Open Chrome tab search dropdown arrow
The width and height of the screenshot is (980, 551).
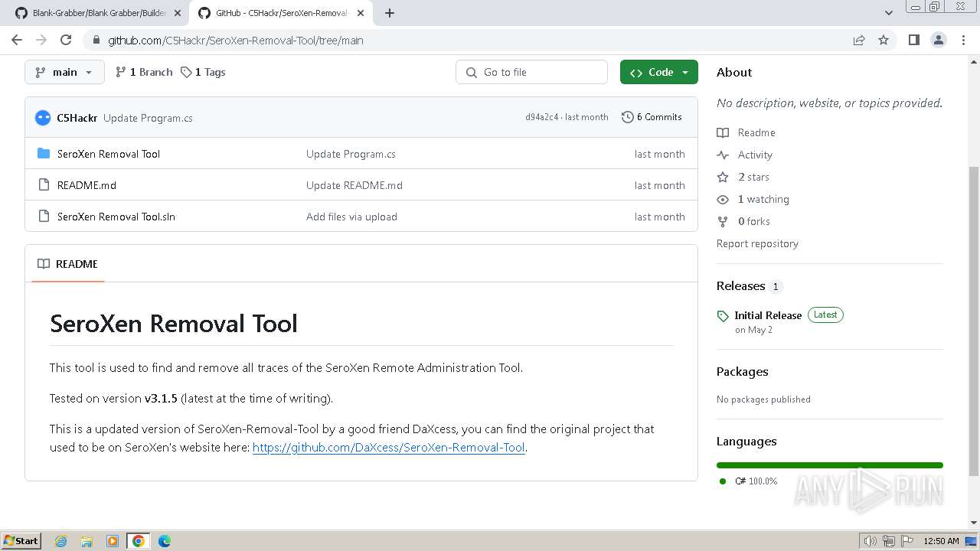[888, 13]
